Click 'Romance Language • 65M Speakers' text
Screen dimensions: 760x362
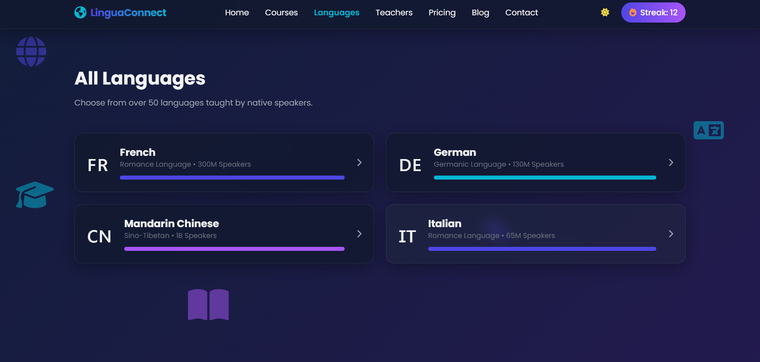[491, 236]
